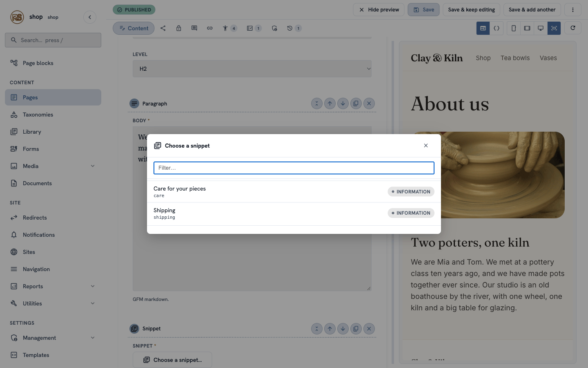The image size is (588, 368).
Task: Select the Content tab
Action: (134, 28)
